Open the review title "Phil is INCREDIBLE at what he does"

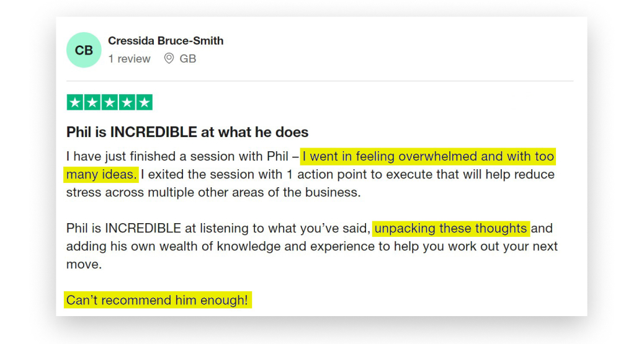pos(187,132)
